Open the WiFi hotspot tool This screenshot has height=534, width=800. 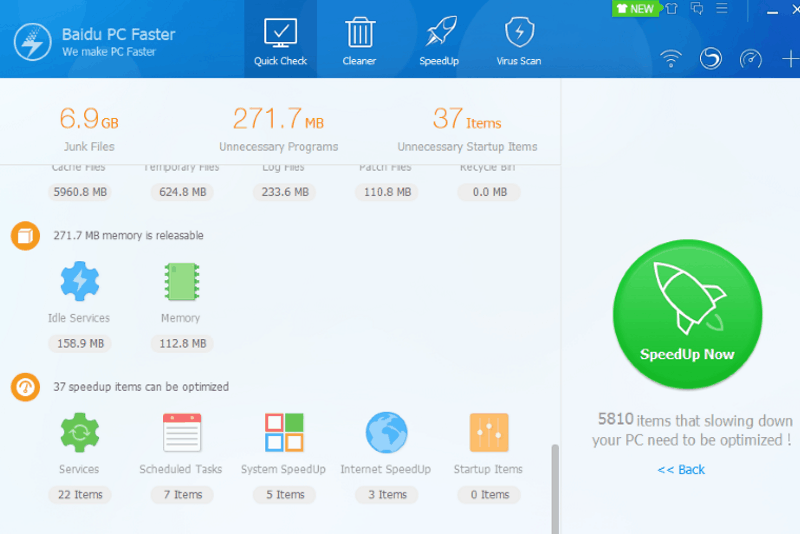click(671, 59)
